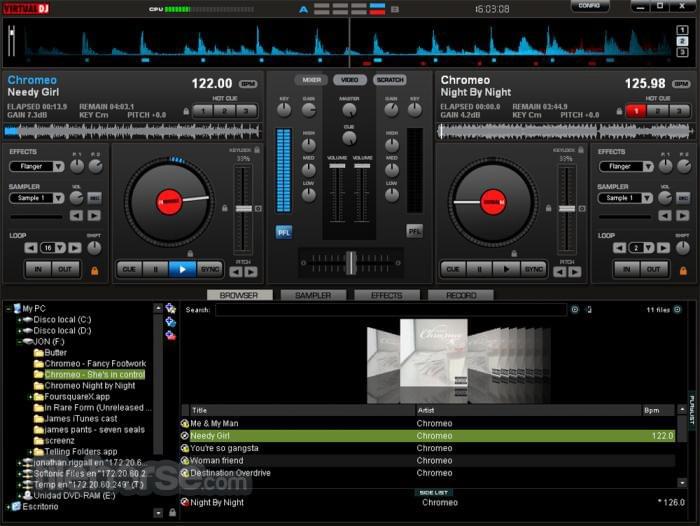Start playback on the right deck
700x526 pixels.
tap(506, 269)
